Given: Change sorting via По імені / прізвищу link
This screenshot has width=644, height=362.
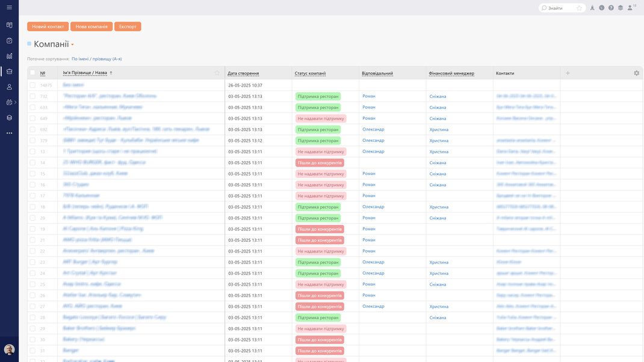Looking at the screenshot, I should [x=96, y=59].
